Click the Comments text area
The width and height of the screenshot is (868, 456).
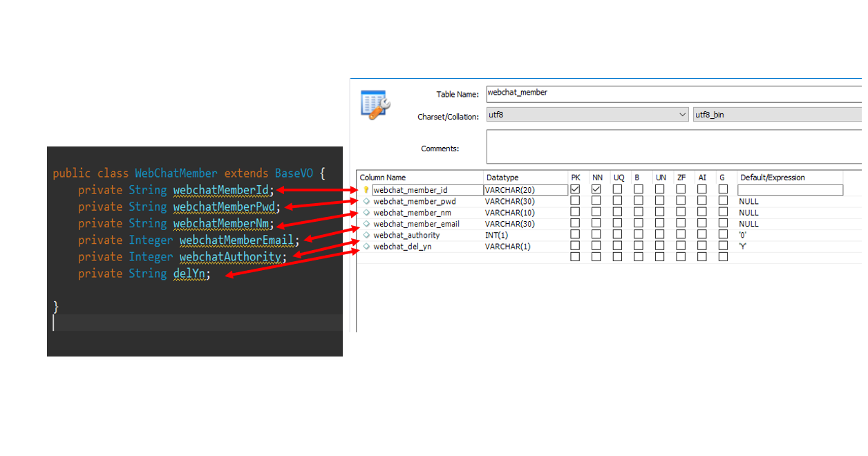674,146
